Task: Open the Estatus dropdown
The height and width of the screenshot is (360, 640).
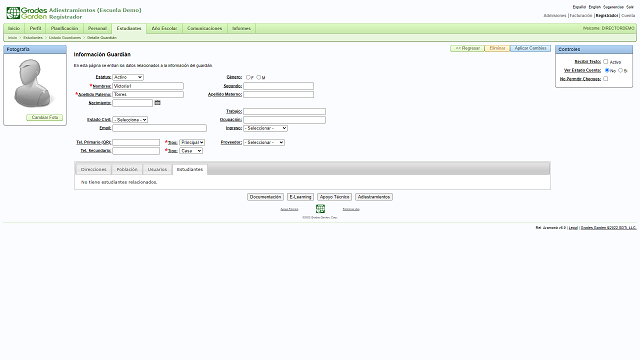Action: click(128, 77)
